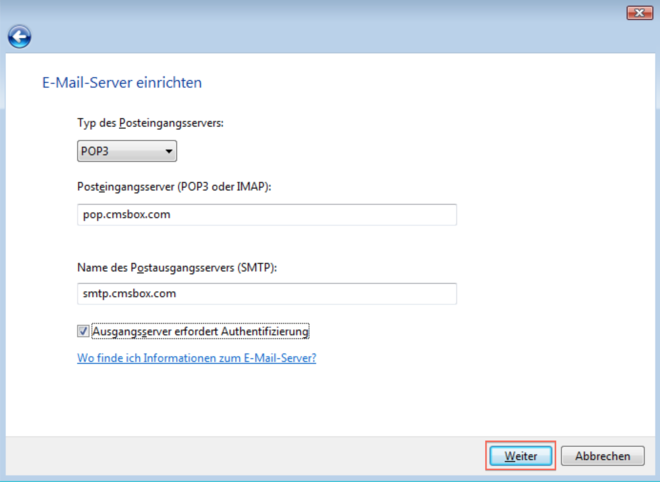
Task: Uncheck the Ausgangsserver Authentifizierung checkbox box
Action: [x=83, y=331]
